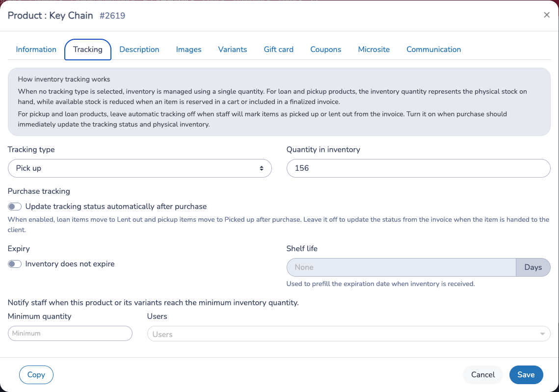Click the Shelf life input field
The image size is (559, 392).
pyautogui.click(x=401, y=267)
